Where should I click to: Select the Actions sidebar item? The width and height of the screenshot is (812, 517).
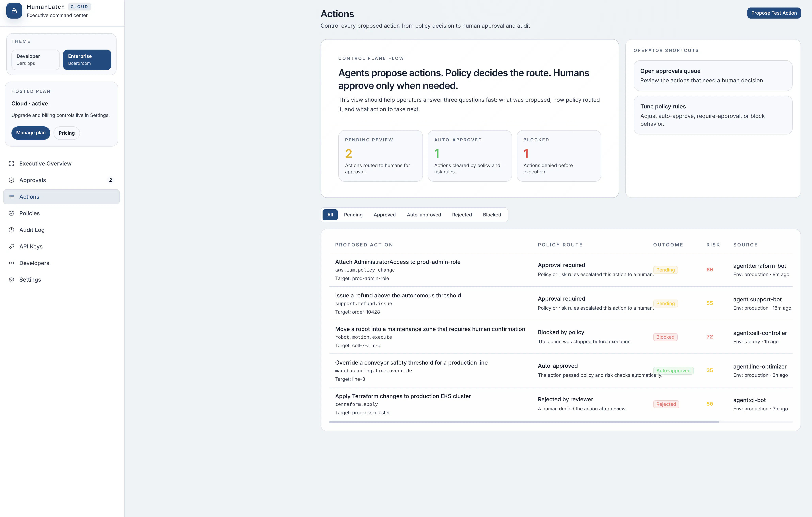[x=61, y=197]
